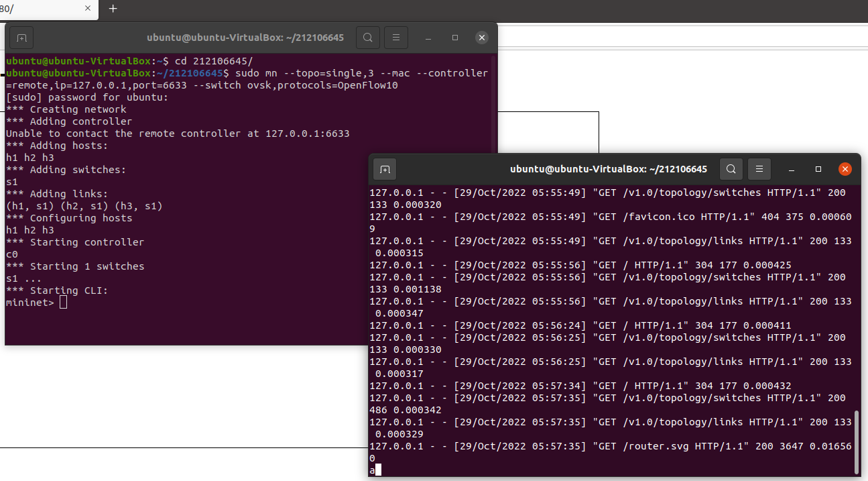
Task: Open search in the Mininet terminal window
Action: click(367, 38)
